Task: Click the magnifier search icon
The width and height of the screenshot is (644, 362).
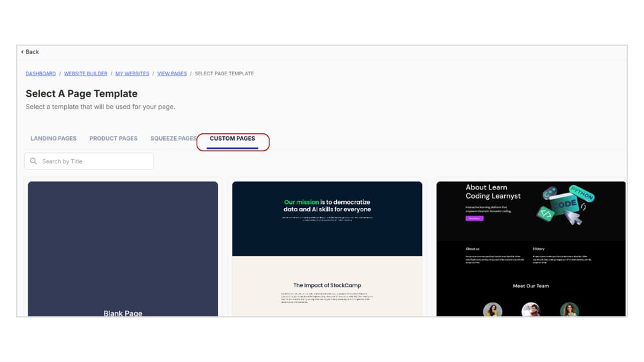Action: tap(33, 161)
